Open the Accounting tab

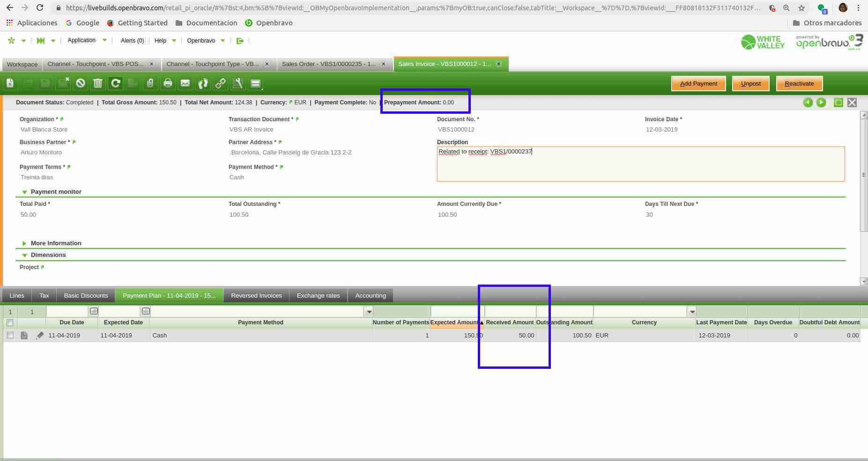click(370, 295)
